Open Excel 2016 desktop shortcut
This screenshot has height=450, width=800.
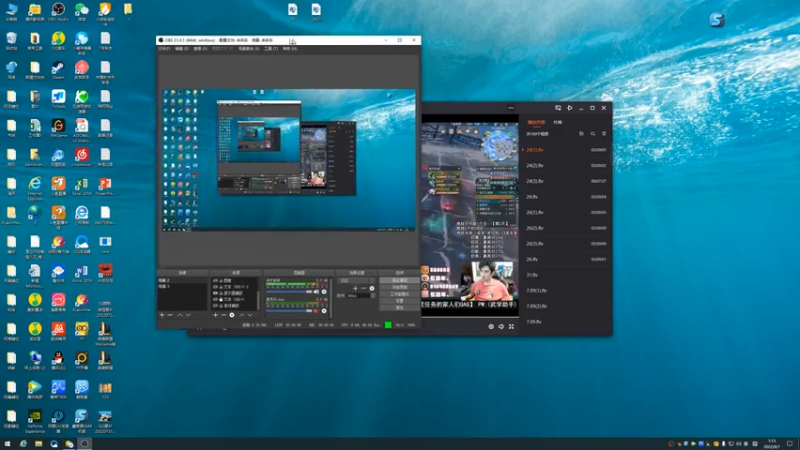point(82,186)
